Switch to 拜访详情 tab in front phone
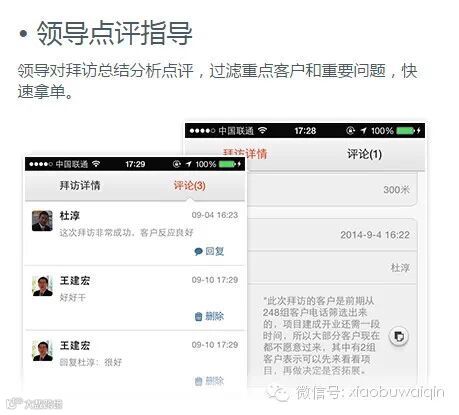The image size is (459, 415). pos(80,185)
